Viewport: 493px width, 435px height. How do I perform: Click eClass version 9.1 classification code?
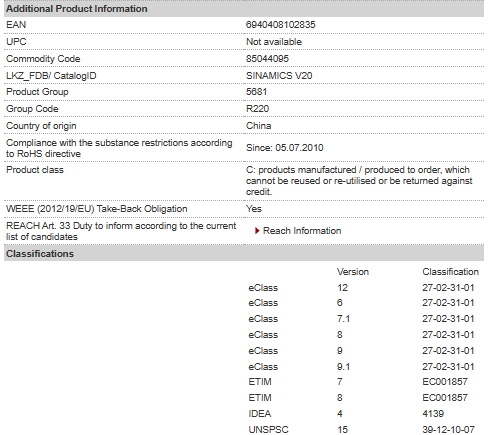coord(448,367)
